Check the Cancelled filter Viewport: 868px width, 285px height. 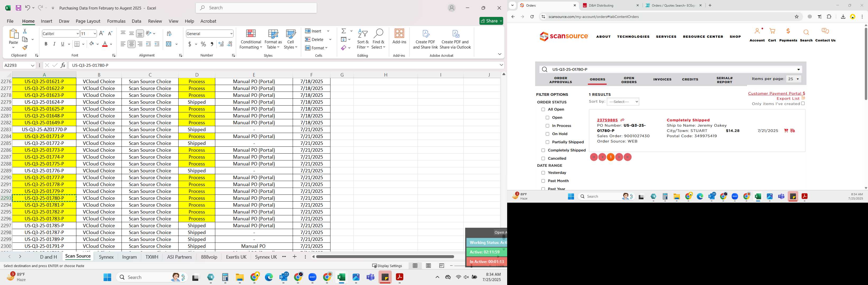[543, 159]
